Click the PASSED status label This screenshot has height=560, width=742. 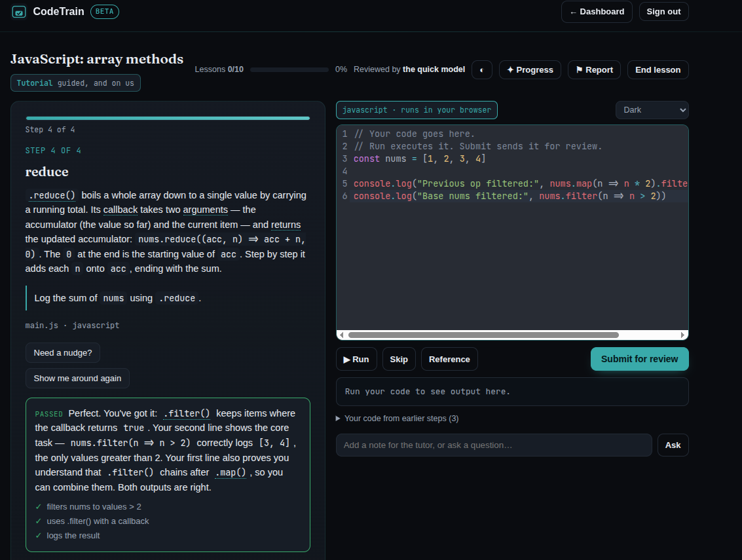[x=48, y=414]
